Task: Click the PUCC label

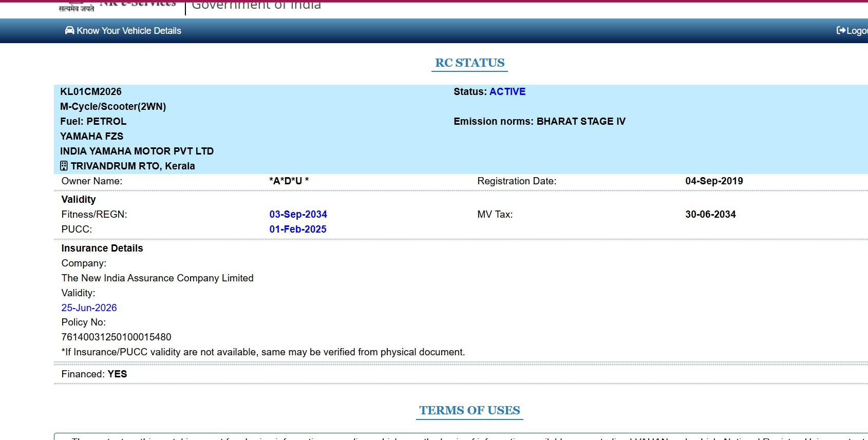Action: [77, 229]
